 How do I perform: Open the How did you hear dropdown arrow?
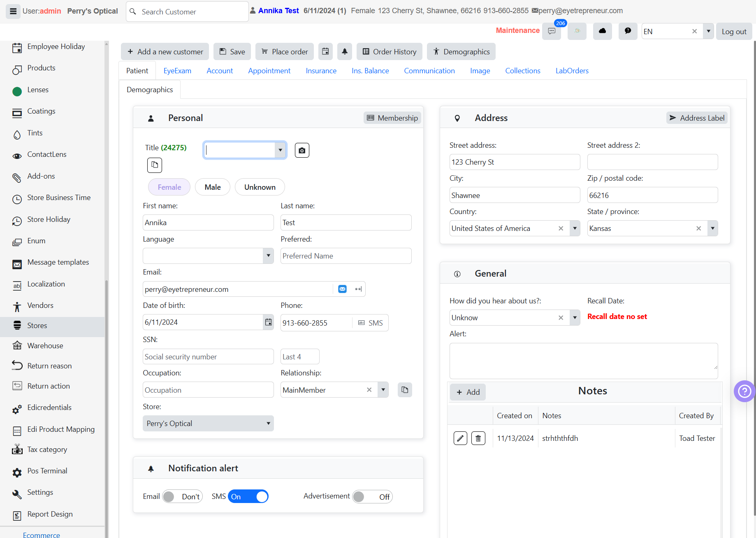[575, 318]
